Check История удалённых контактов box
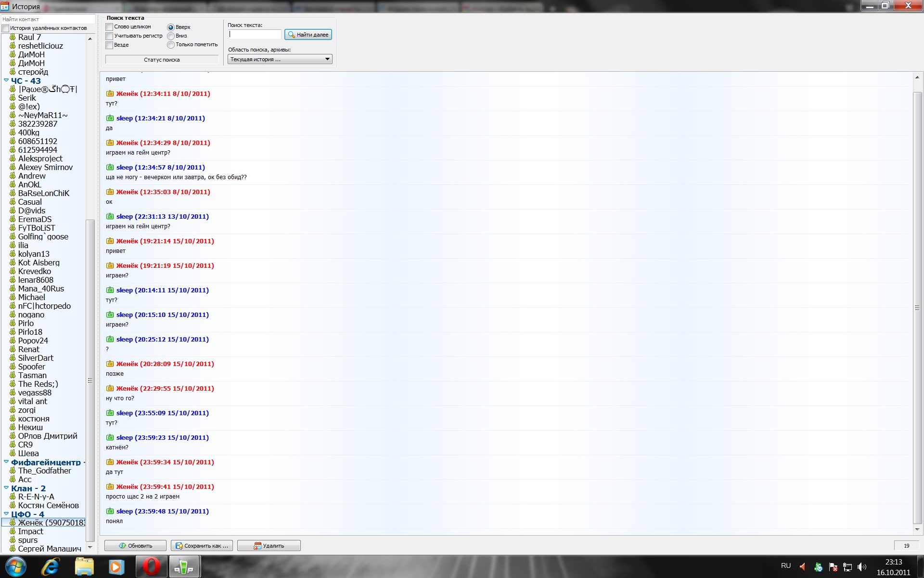The image size is (924, 578). 5,28
